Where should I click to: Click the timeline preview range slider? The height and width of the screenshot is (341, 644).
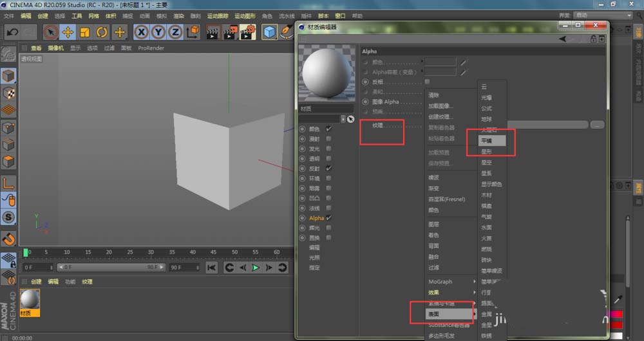[x=111, y=268]
